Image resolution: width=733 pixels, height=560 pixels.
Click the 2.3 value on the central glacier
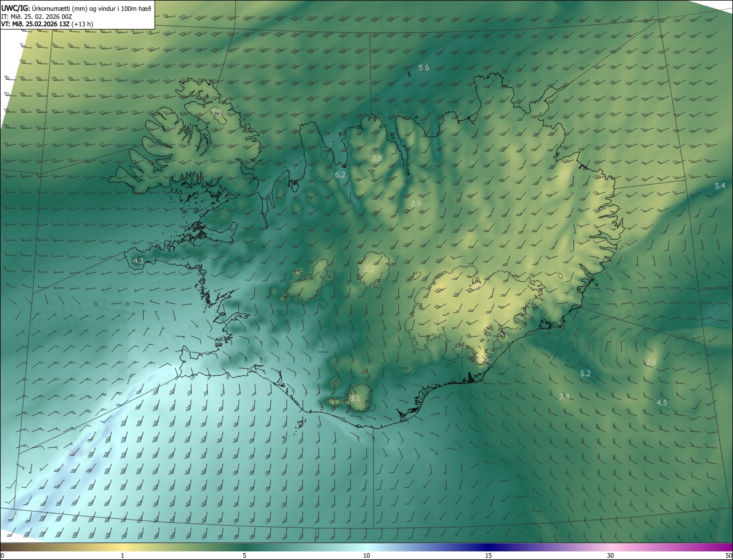369,269
